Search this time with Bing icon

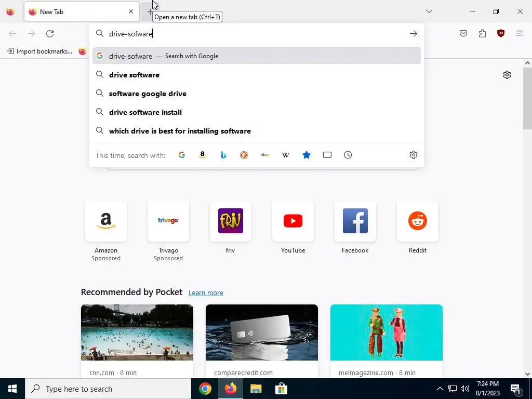click(223, 155)
